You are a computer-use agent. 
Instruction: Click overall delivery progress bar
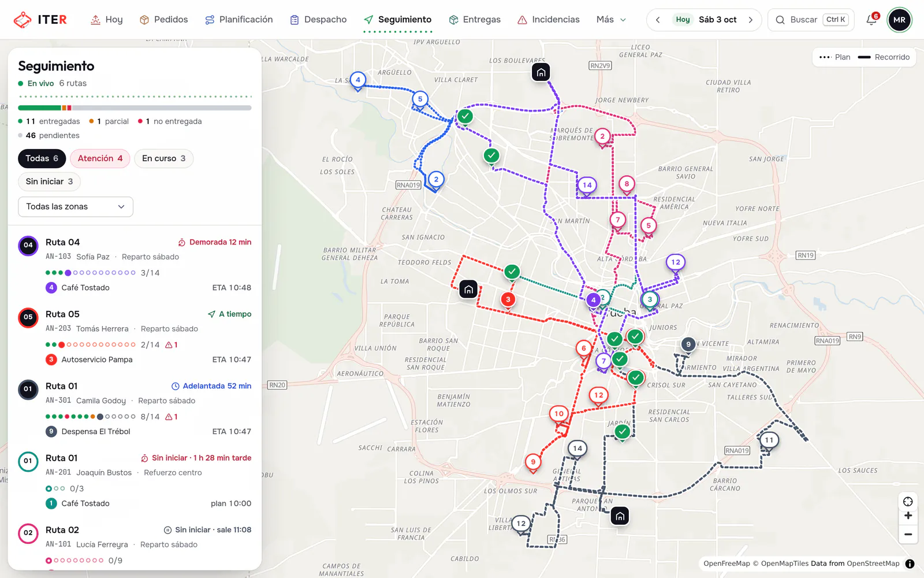point(135,108)
